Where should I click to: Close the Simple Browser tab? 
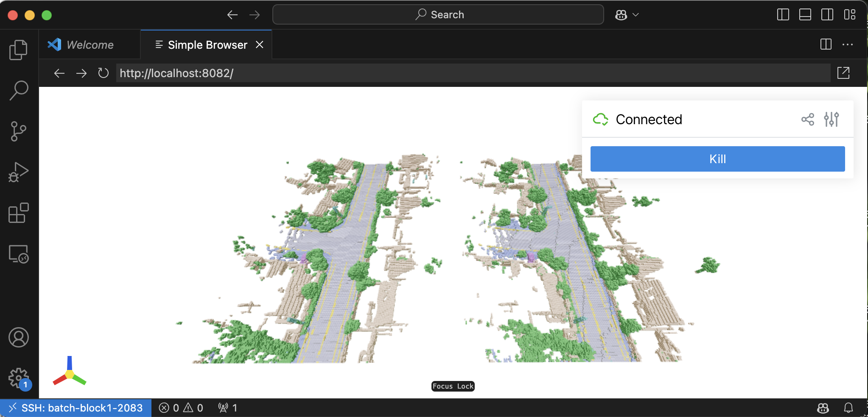[x=260, y=45]
